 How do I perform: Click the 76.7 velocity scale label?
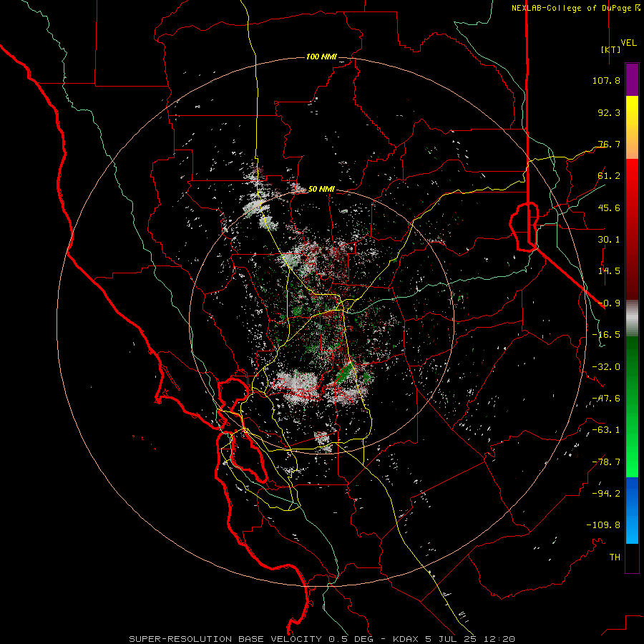click(x=609, y=144)
